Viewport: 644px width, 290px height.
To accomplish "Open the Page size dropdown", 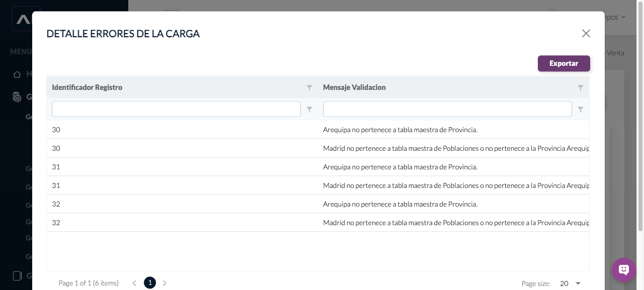I will tap(571, 283).
